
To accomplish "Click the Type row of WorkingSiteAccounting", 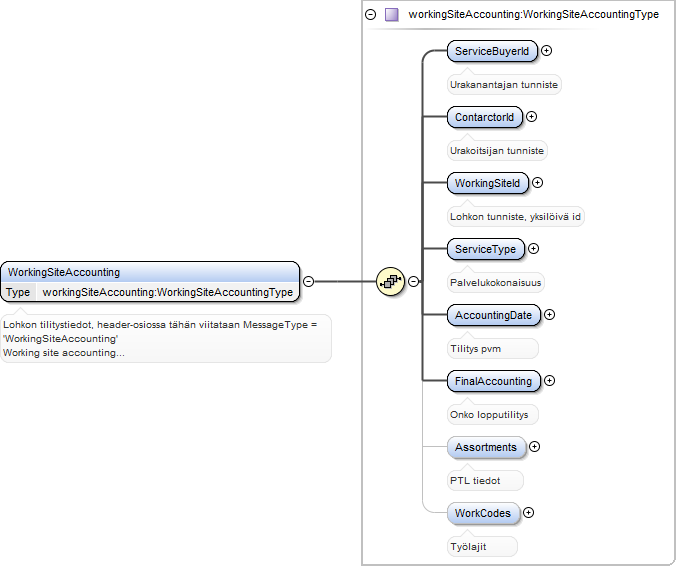I will tap(150, 292).
